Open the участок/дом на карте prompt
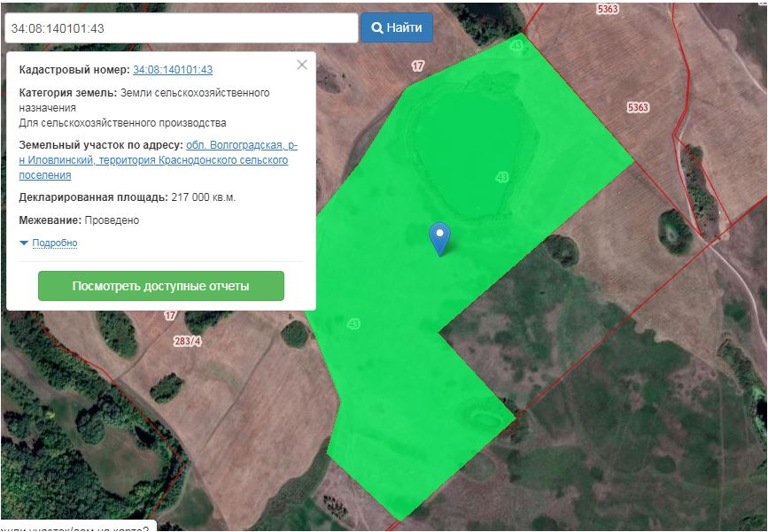The image size is (768, 532). click(x=75, y=527)
